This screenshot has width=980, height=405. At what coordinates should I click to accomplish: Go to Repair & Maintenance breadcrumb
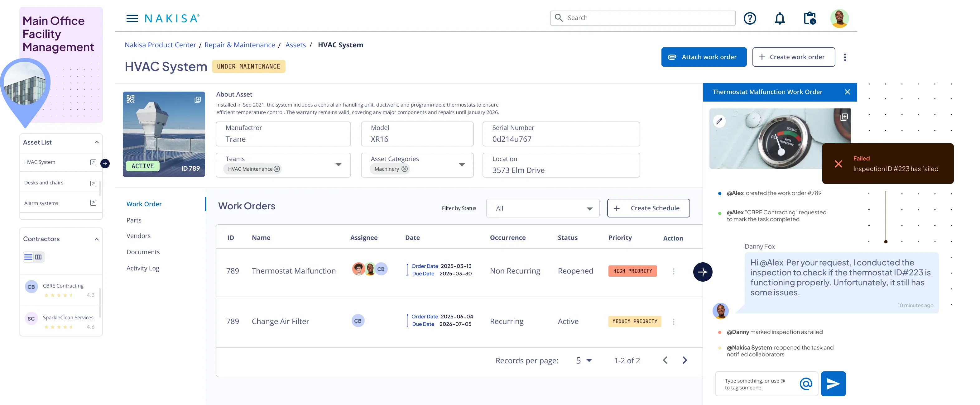pyautogui.click(x=239, y=45)
